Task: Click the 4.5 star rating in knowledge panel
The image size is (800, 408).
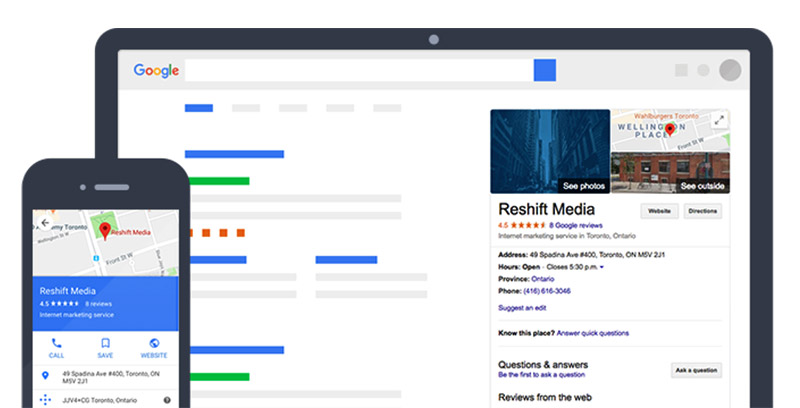Action: tap(522, 225)
